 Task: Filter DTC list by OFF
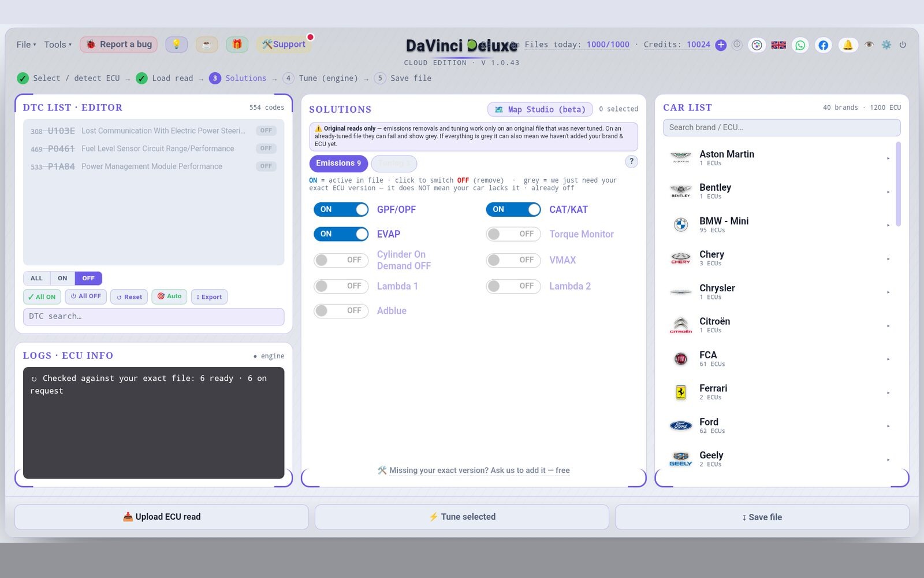pos(88,278)
